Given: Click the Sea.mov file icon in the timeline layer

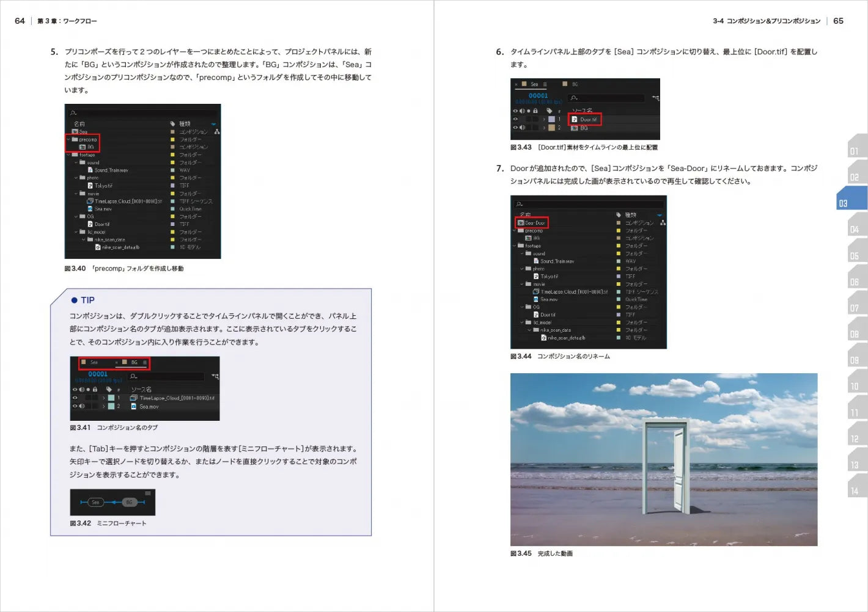Looking at the screenshot, I should 133,406.
